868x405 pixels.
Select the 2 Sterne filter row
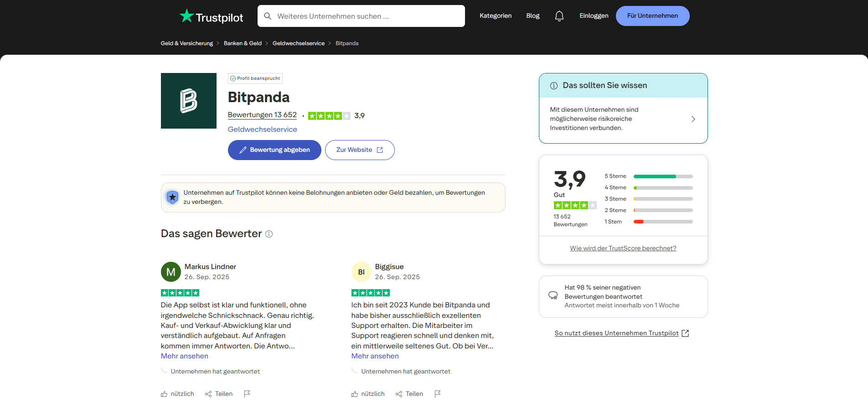pos(649,210)
